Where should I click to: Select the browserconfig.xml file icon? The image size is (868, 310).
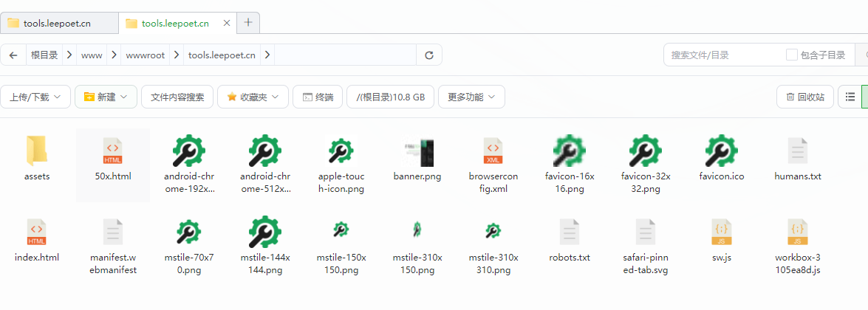coord(493,151)
